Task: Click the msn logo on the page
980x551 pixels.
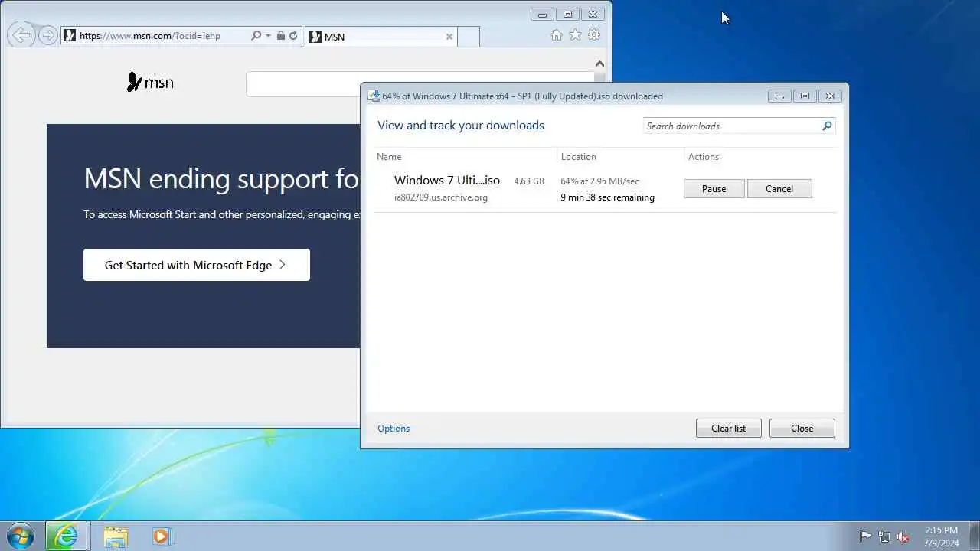Action: coord(150,82)
